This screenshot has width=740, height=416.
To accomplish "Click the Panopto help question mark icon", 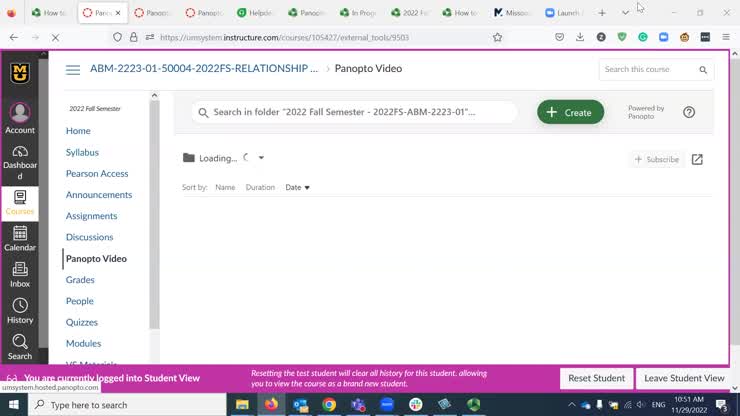I will pyautogui.click(x=689, y=112).
